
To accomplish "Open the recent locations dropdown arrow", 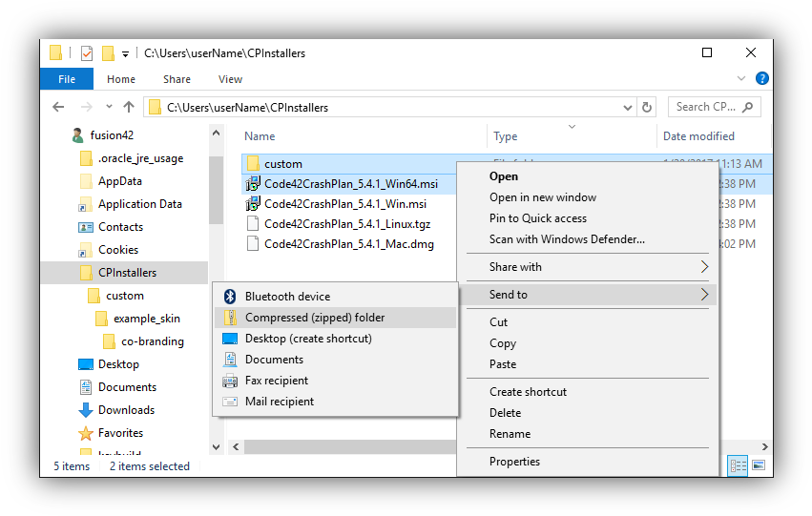I will [109, 107].
